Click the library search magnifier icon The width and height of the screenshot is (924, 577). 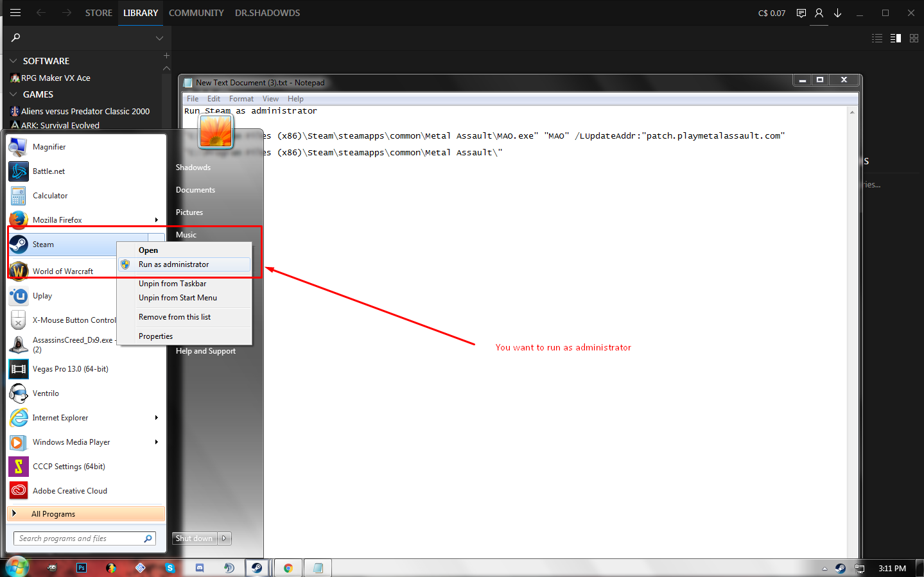click(16, 38)
